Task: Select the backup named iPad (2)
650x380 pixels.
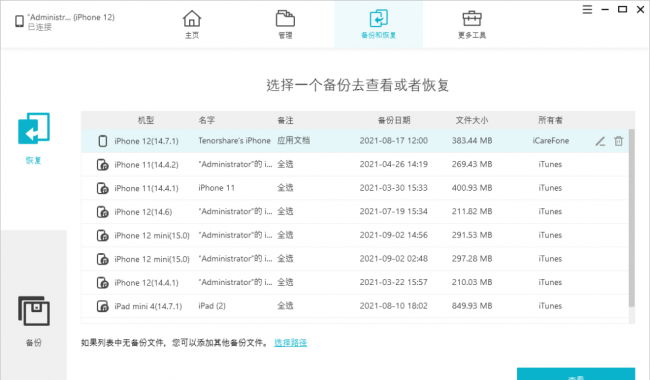Action: click(355, 306)
